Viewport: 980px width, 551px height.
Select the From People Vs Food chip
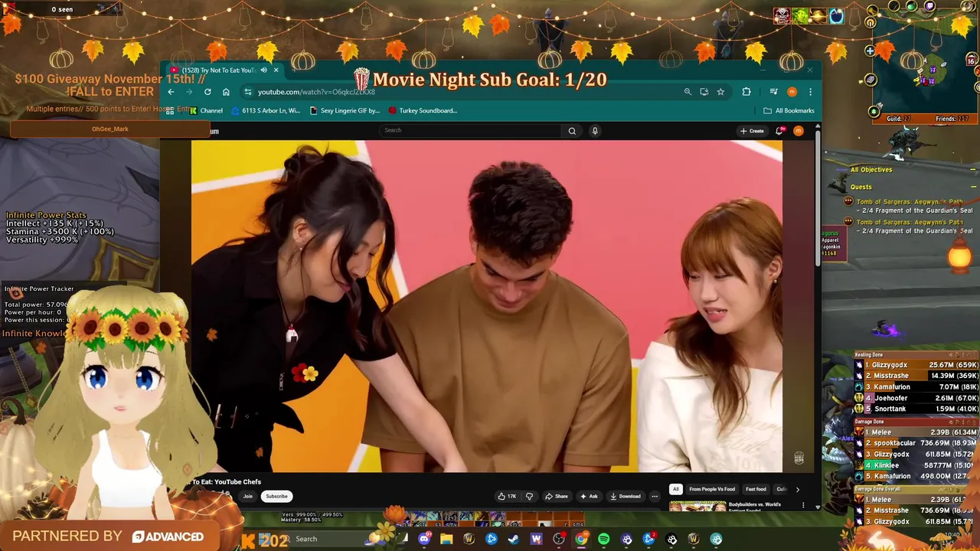pyautogui.click(x=712, y=489)
